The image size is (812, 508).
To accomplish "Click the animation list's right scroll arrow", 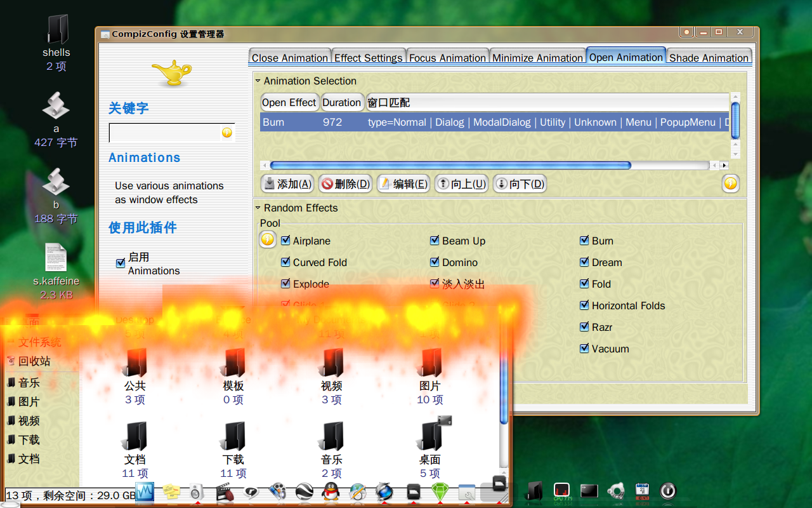I will click(724, 165).
